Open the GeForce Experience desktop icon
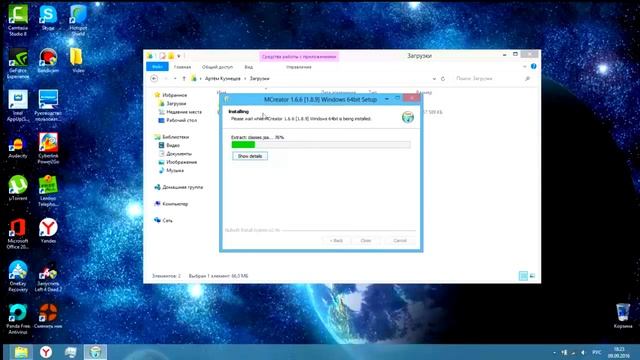This screenshot has width=640, height=360. pyautogui.click(x=18, y=63)
